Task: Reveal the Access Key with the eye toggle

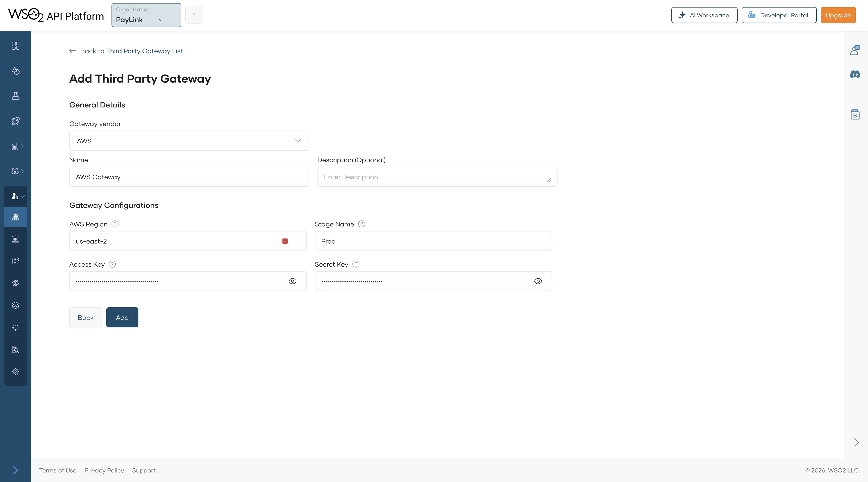Action: 292,281
